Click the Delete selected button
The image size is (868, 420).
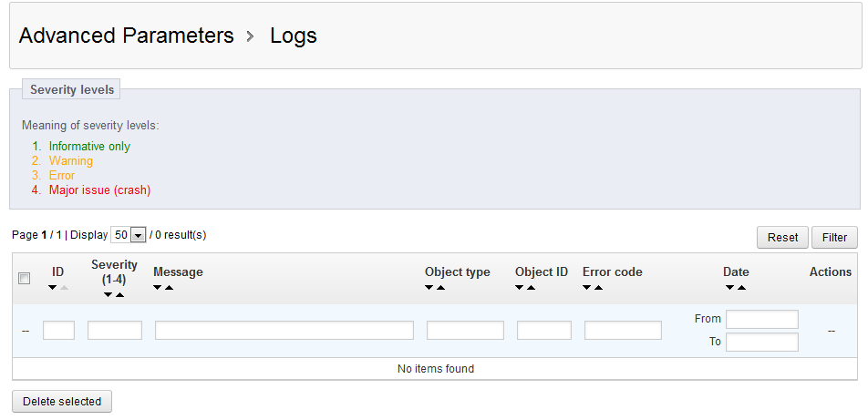[62, 401]
